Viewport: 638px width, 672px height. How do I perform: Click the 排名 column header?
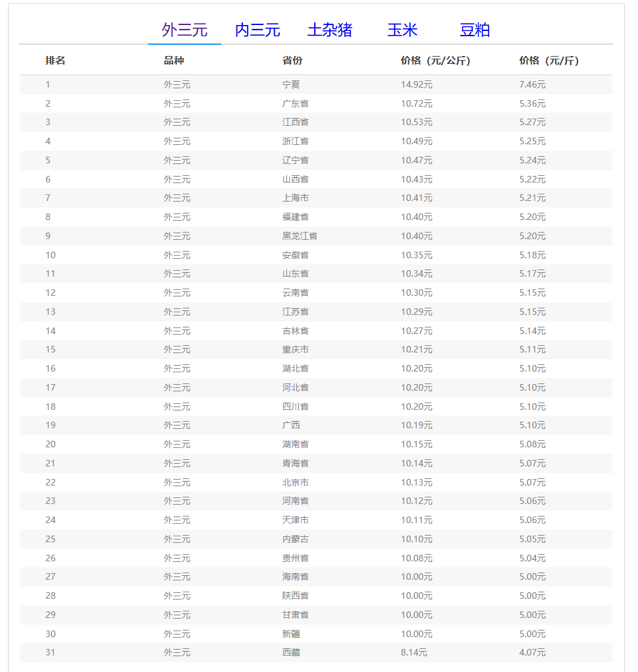click(55, 61)
